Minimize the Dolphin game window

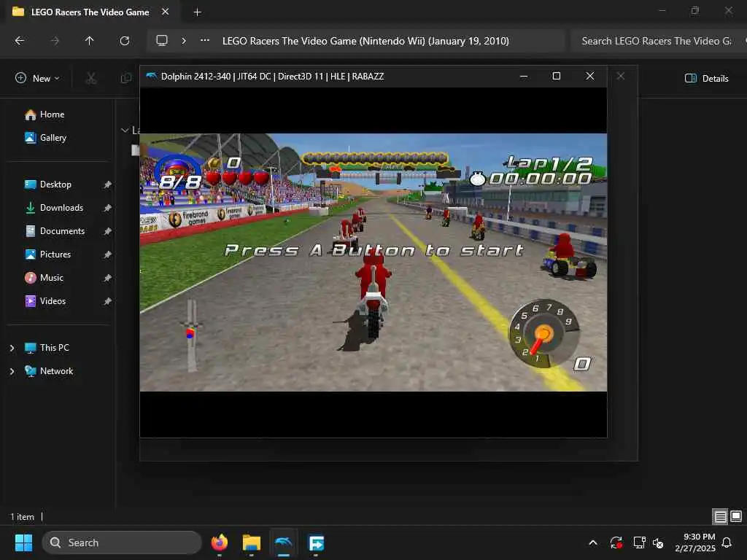pyautogui.click(x=524, y=76)
